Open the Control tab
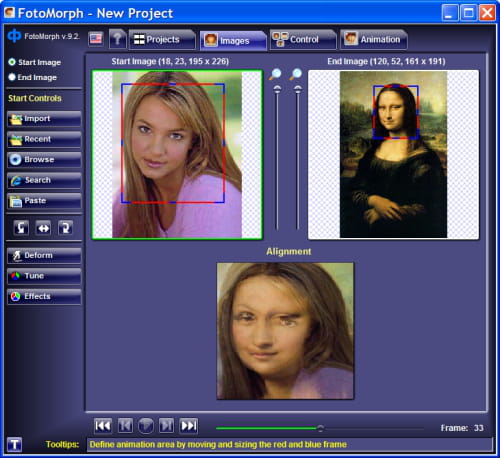 (x=303, y=39)
